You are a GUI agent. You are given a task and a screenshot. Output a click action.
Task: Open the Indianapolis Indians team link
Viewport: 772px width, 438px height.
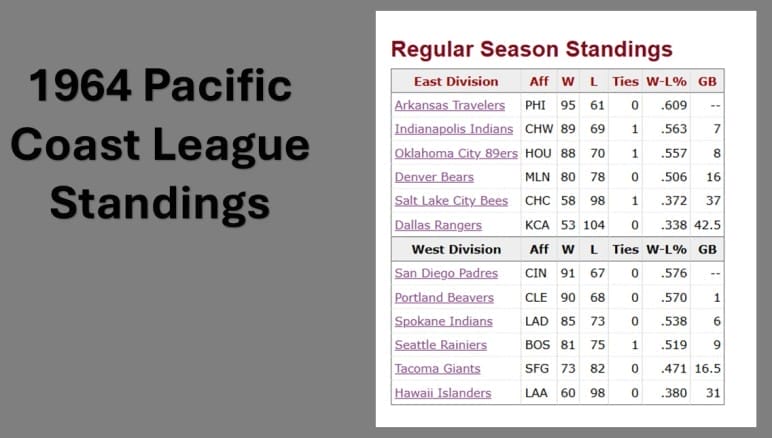[x=453, y=129]
